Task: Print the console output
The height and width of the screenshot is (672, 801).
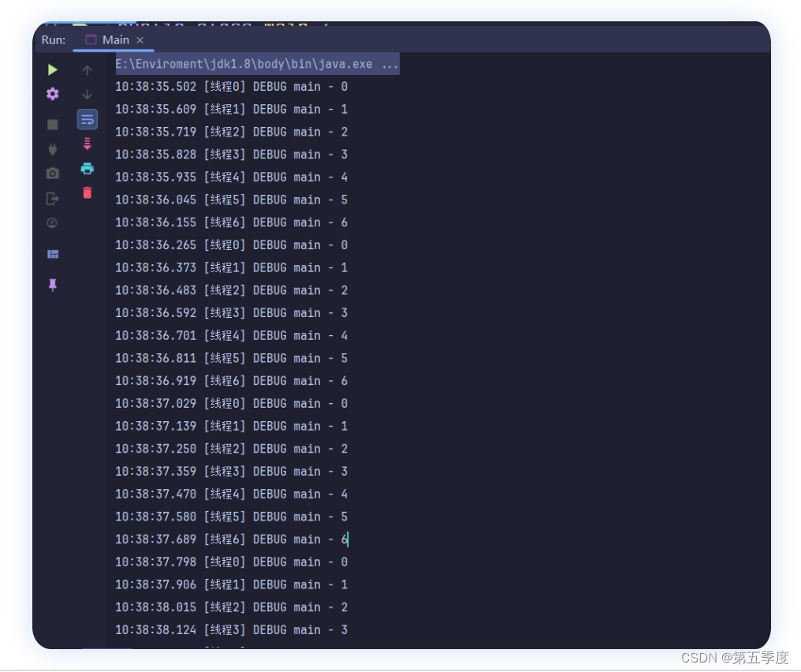Action: (88, 168)
